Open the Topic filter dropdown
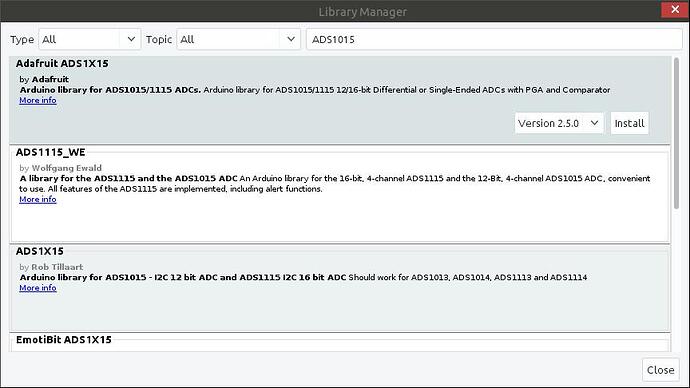The image size is (690, 388). (238, 39)
